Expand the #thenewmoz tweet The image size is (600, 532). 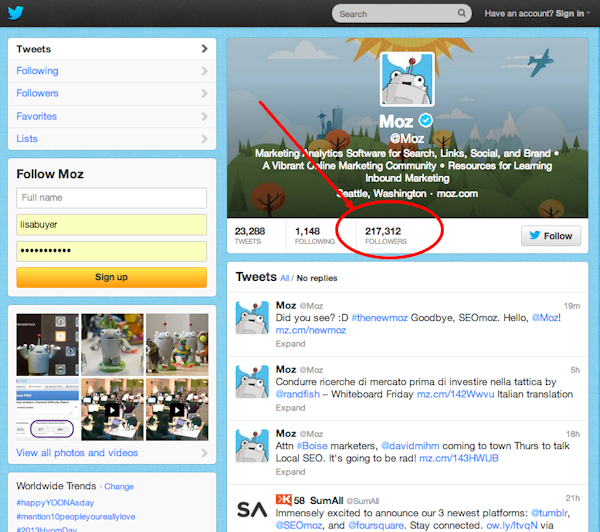(290, 344)
